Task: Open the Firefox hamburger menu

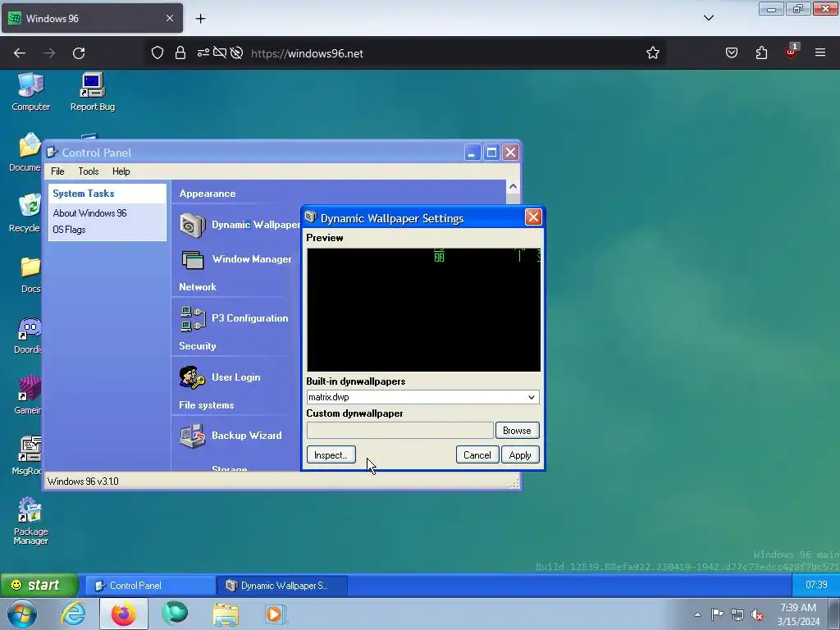Action: coord(820,52)
